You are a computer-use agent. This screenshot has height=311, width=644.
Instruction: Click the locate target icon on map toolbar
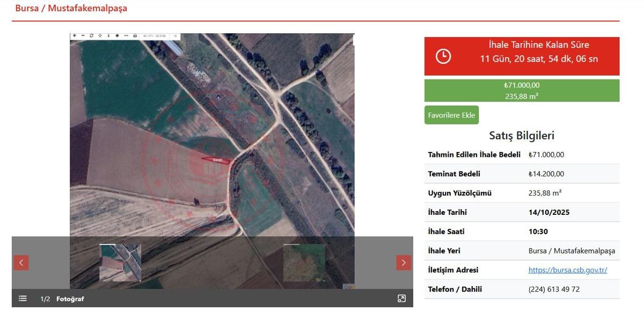[100, 36]
